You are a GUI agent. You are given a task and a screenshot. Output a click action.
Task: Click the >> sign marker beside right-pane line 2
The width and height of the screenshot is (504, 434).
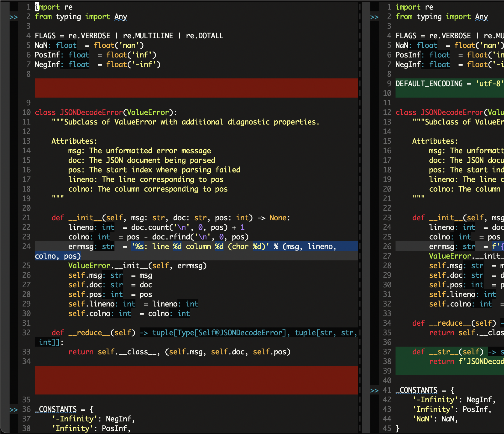pos(375,17)
